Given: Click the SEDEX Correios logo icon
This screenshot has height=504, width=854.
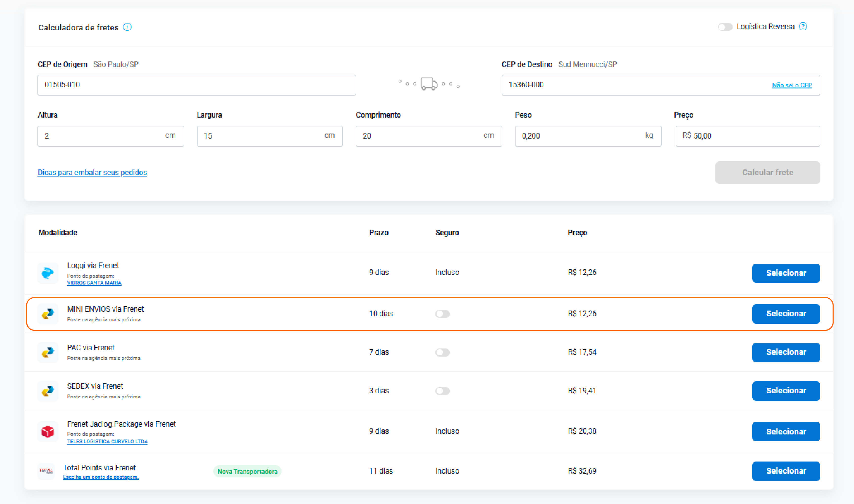Looking at the screenshot, I should tap(48, 391).
